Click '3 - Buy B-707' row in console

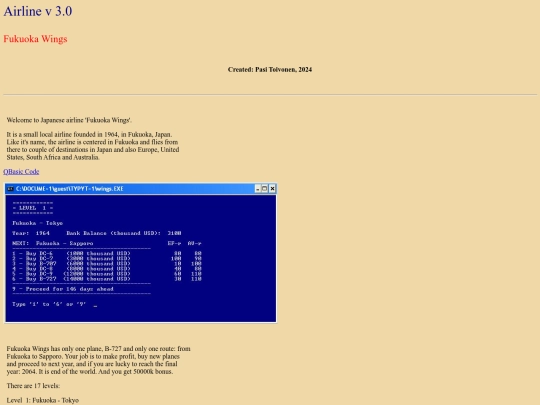pos(107,264)
